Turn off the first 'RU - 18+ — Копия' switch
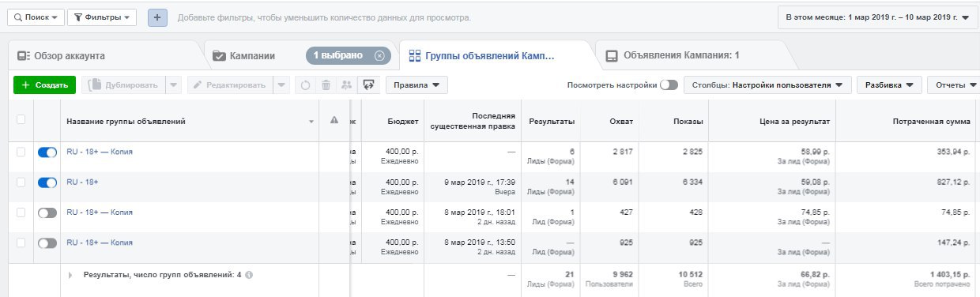 click(x=47, y=152)
